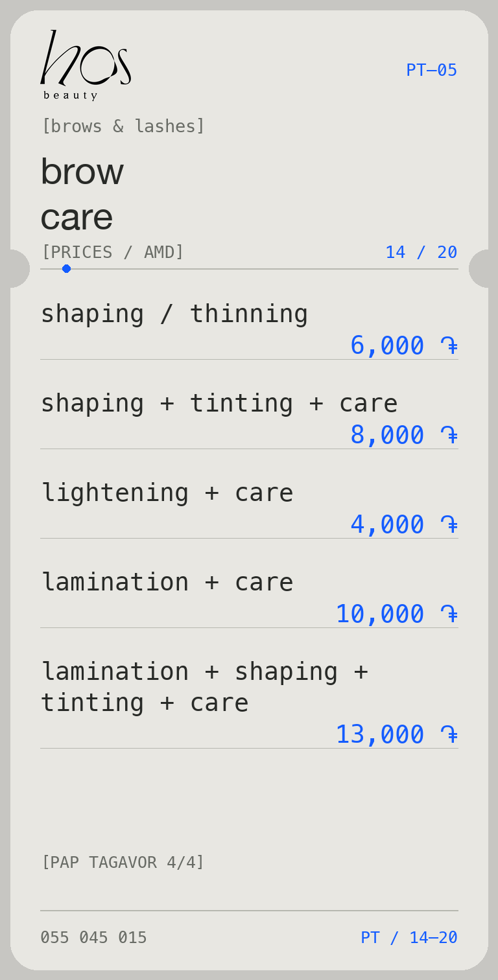This screenshot has height=980, width=498.
Task: Select lamination + shaping + tinting + care
Action: tap(249, 703)
